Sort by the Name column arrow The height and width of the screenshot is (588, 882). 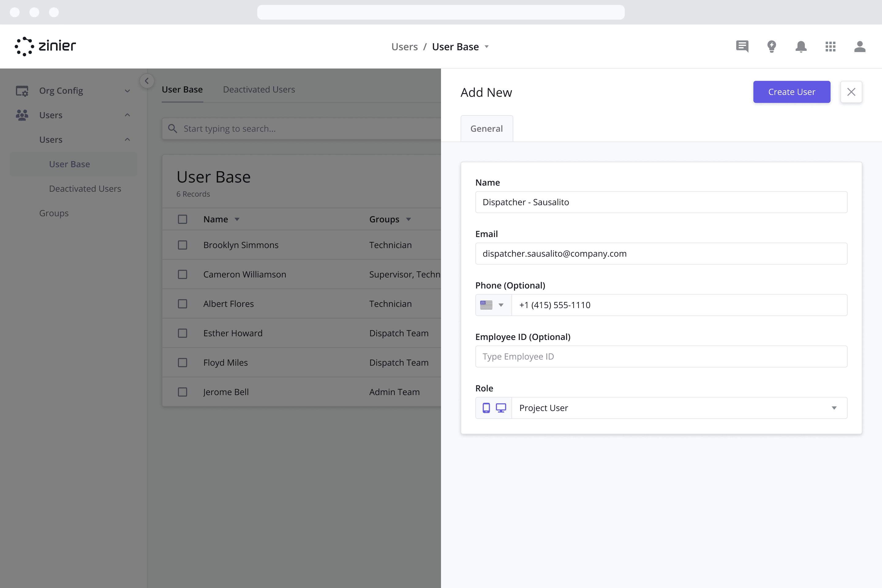click(x=237, y=219)
